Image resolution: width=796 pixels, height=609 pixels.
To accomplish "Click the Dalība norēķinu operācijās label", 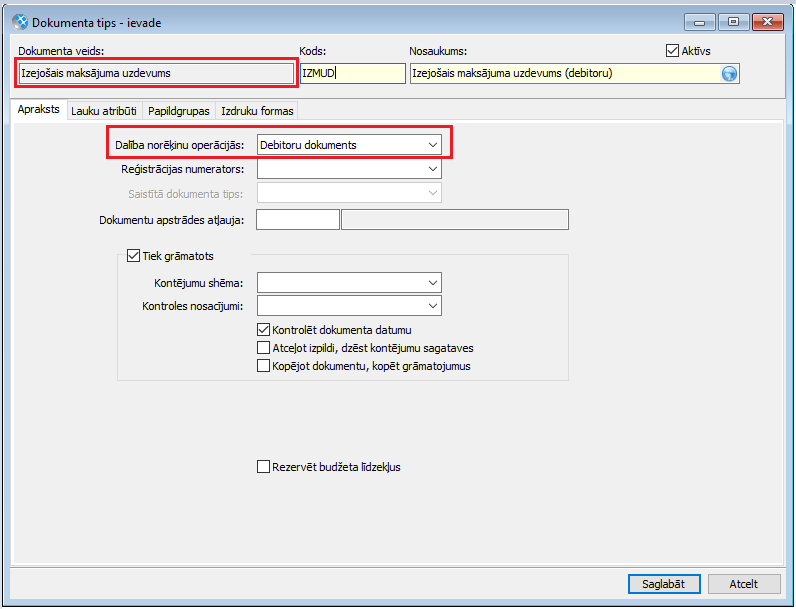I will pyautogui.click(x=180, y=145).
